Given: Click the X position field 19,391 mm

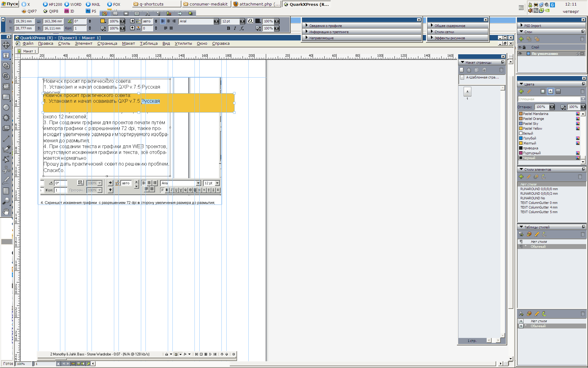Looking at the screenshot, I should coord(24,21).
